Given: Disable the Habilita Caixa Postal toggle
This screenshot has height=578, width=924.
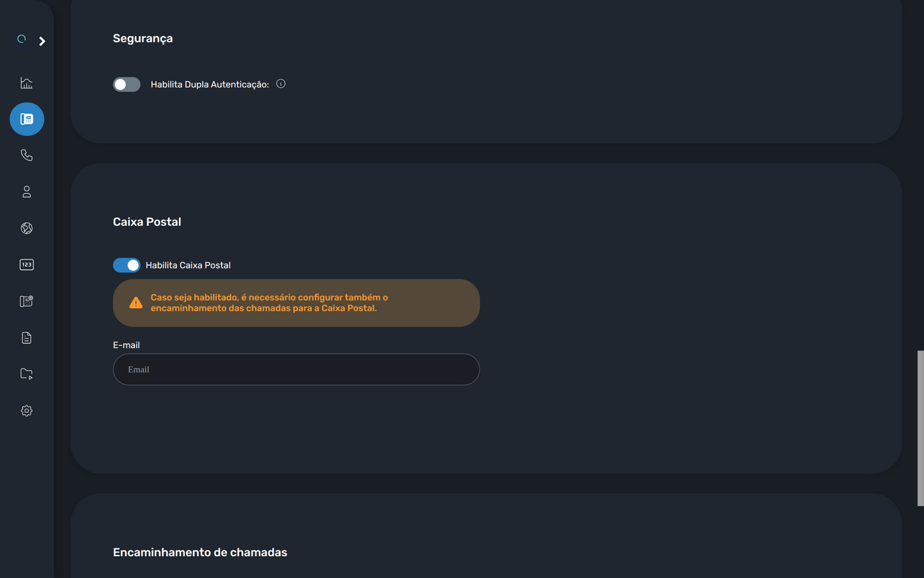Looking at the screenshot, I should [x=126, y=265].
